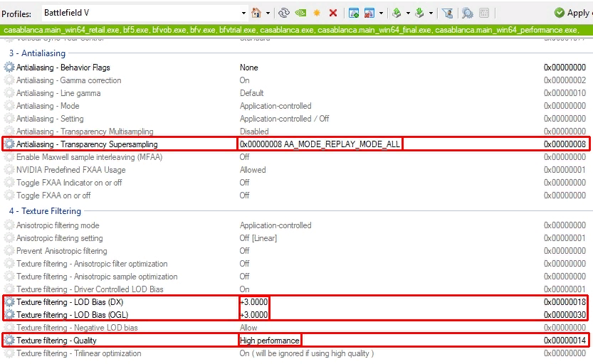Open the dropdown arrow beside the import profiles icon

coord(431,14)
